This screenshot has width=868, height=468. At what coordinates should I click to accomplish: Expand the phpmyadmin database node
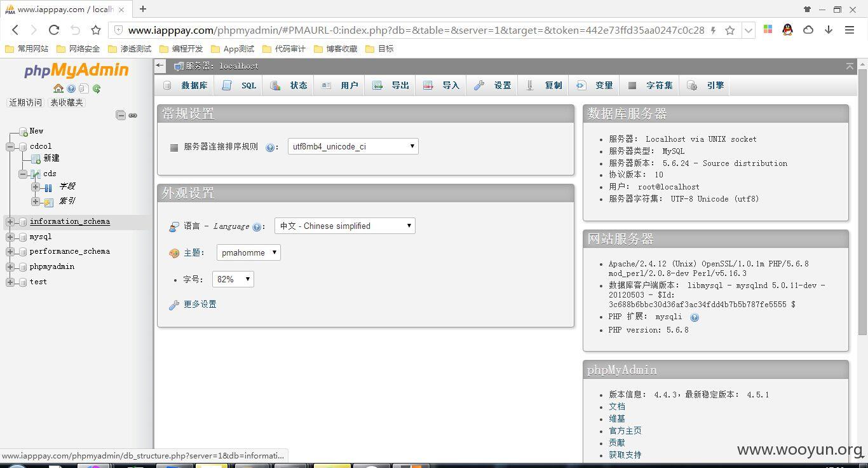point(10,267)
